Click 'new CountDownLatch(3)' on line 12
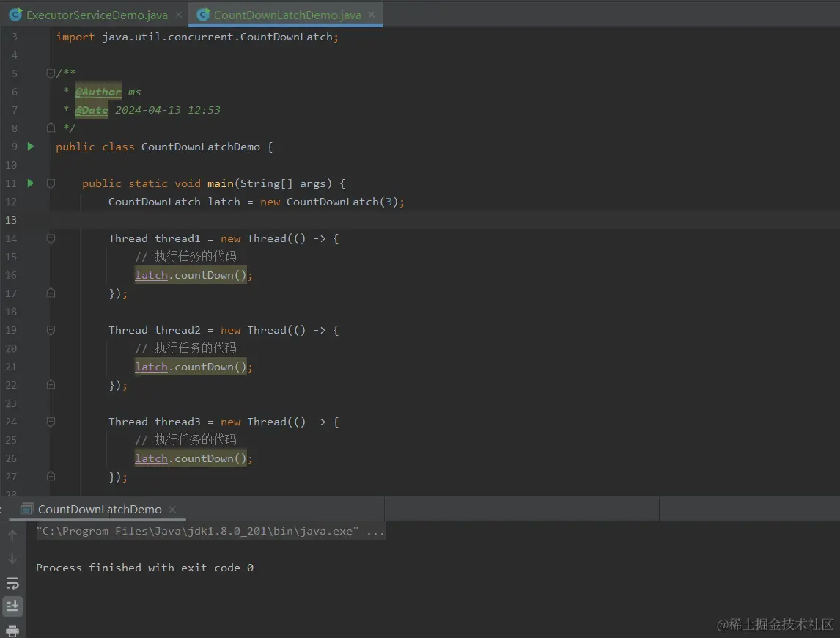The image size is (840, 638). tap(329, 202)
